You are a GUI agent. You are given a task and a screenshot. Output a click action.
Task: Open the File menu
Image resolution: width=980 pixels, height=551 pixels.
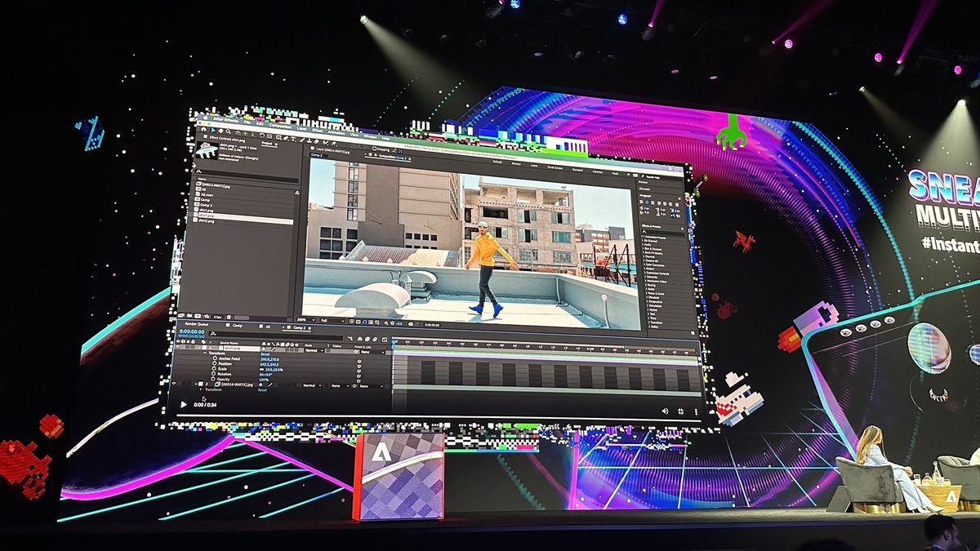coord(247,122)
